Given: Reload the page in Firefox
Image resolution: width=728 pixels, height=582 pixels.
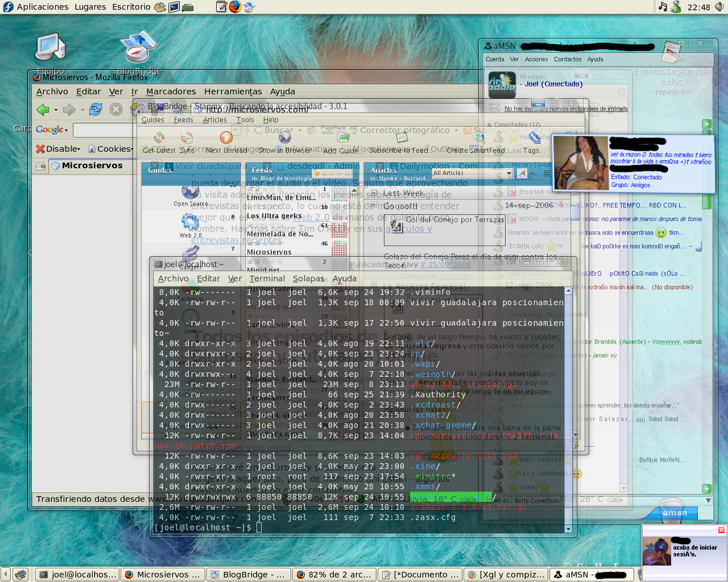Looking at the screenshot, I should pyautogui.click(x=96, y=110).
